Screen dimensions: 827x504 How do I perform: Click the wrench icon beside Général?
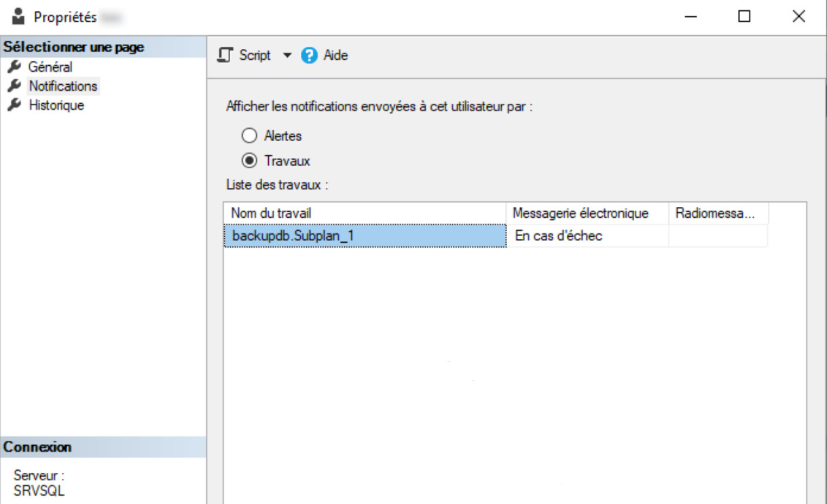click(x=13, y=67)
